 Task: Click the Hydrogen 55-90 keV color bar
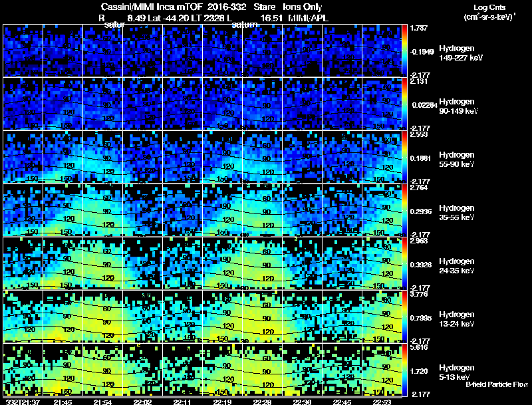coord(404,157)
